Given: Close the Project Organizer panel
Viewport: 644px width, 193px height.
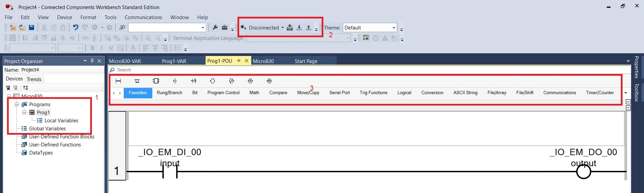Looking at the screenshot, I should tap(99, 61).
